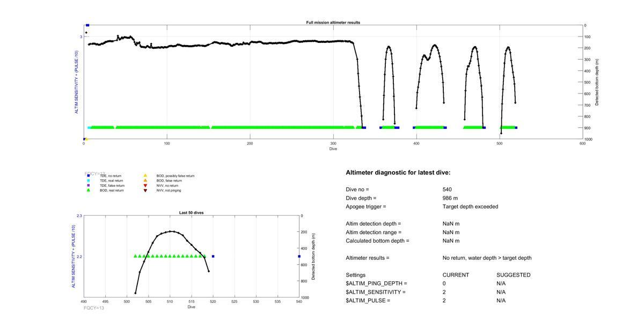
Task: Click the '$ALTIM_SENSITIVITY =' setting label
Action: click(x=376, y=292)
